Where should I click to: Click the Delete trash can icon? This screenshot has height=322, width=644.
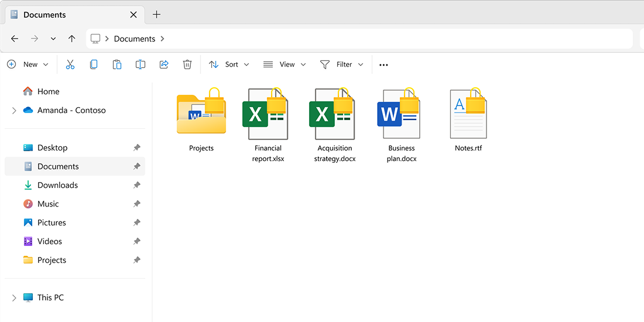pos(187,64)
